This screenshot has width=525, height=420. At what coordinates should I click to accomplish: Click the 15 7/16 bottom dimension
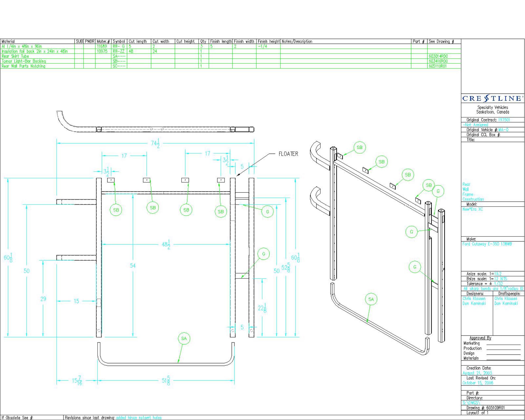tap(77, 380)
